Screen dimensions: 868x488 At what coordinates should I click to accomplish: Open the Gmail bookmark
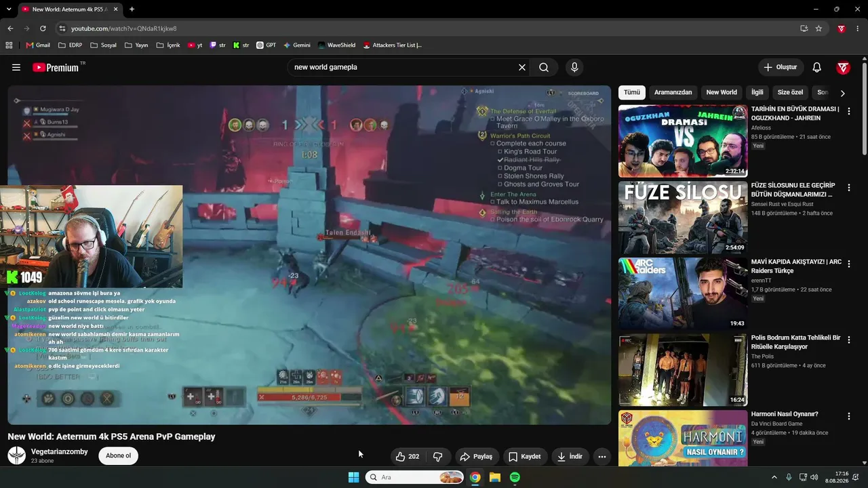[x=38, y=45]
